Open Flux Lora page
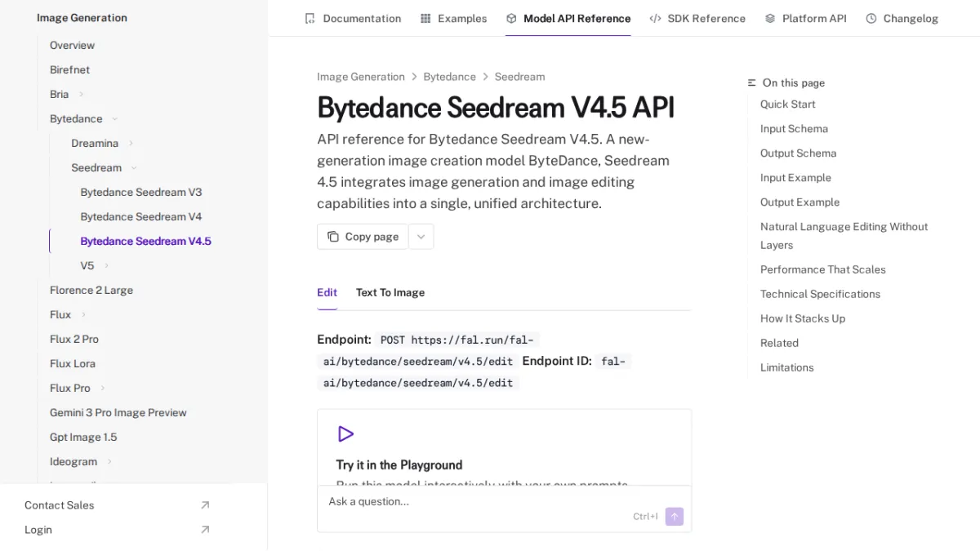The image size is (980, 551). pos(72,364)
